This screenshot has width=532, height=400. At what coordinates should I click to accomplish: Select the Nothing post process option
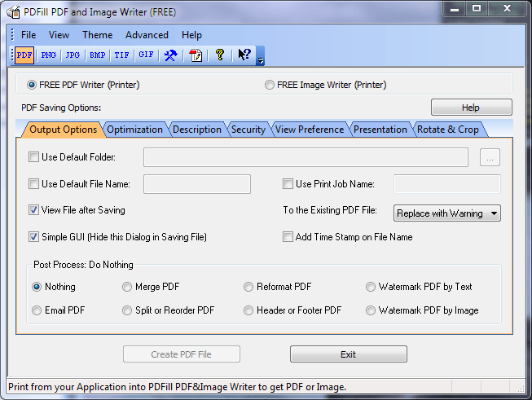(x=37, y=287)
